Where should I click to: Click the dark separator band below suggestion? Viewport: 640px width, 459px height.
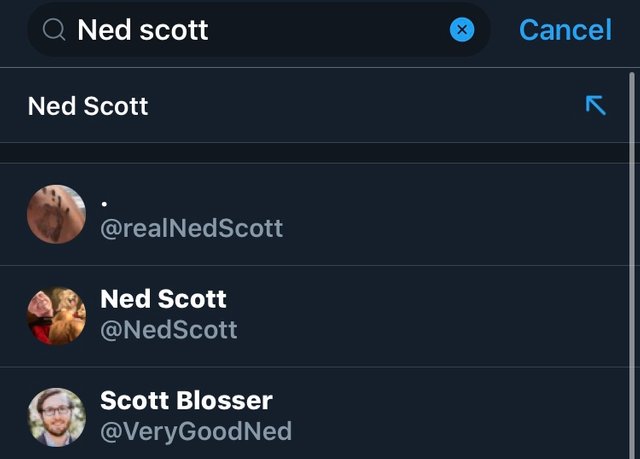314,153
